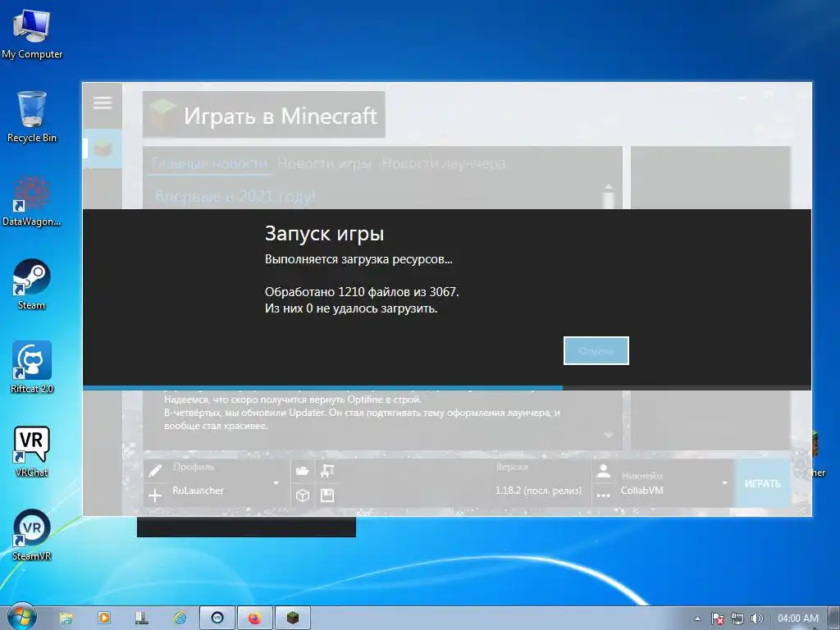This screenshot has height=630, width=840.
Task: Open Internet Explorer from taskbar
Action: pyautogui.click(x=180, y=618)
